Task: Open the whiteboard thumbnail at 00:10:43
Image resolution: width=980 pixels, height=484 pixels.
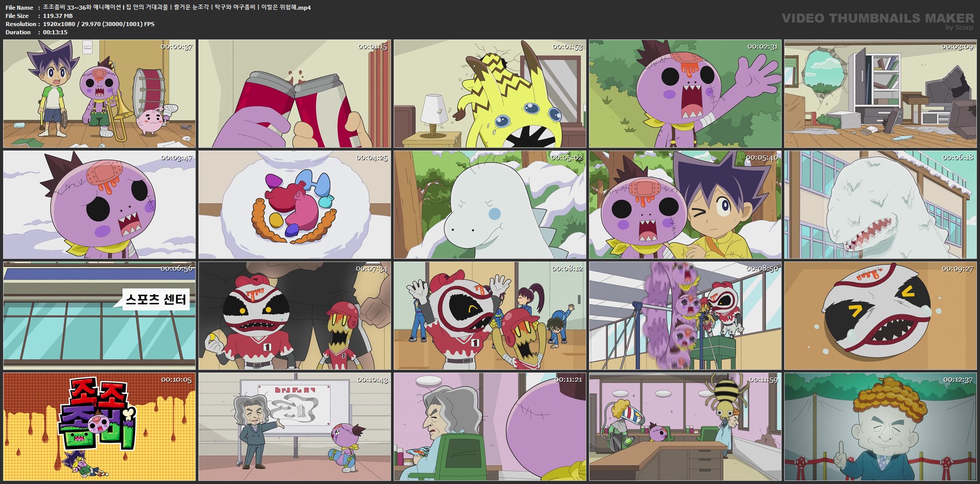Action: 294,427
